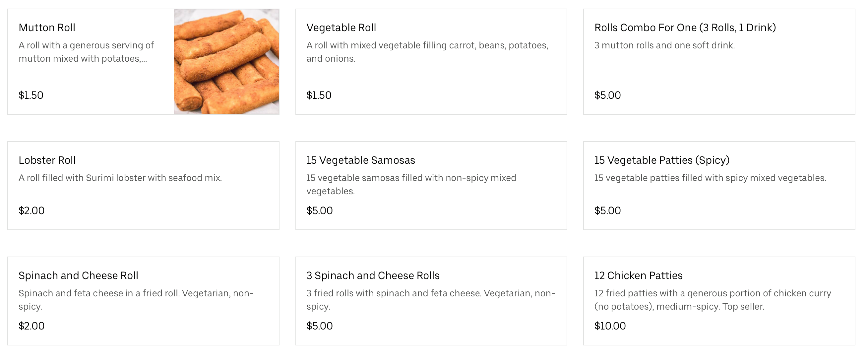Click the $10.00 price on Chicken Patties
The width and height of the screenshot is (868, 360).
[x=609, y=326]
